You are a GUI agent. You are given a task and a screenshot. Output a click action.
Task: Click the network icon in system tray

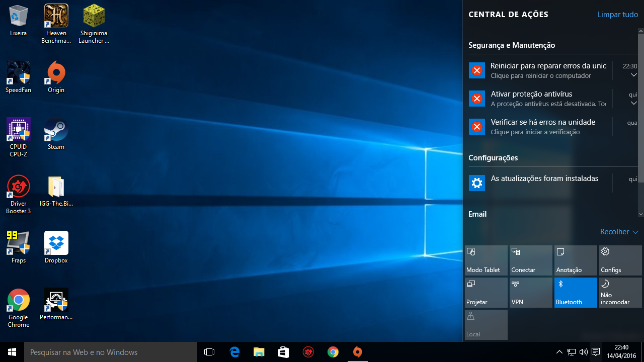click(572, 352)
